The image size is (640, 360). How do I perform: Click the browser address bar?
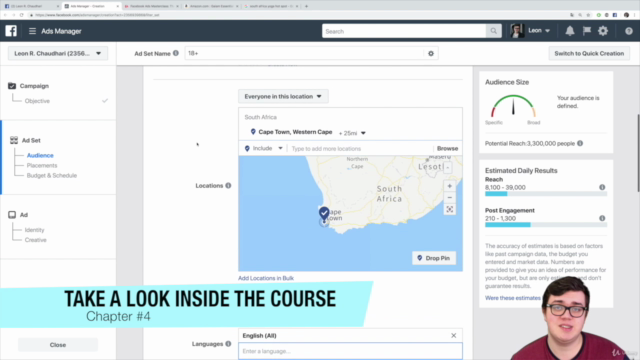point(298,15)
